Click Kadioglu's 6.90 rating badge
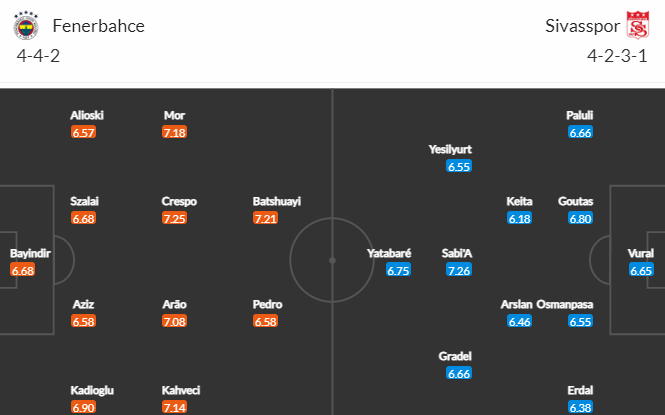665x415 pixels. [x=84, y=407]
